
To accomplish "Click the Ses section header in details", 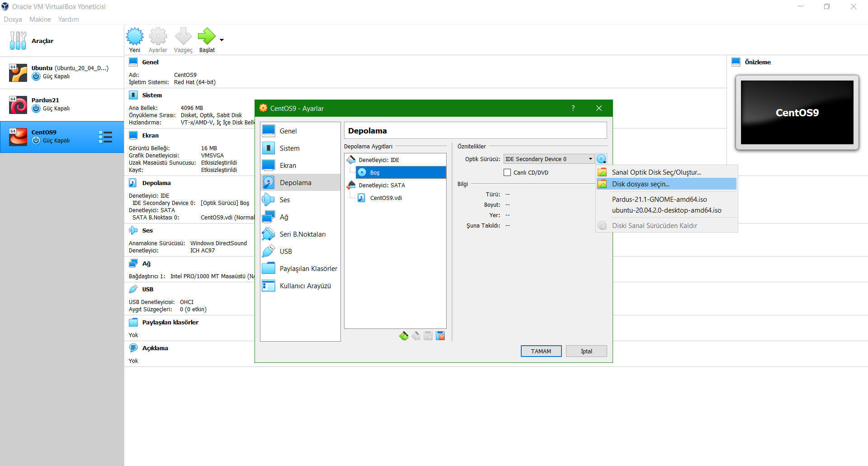I will (147, 230).
